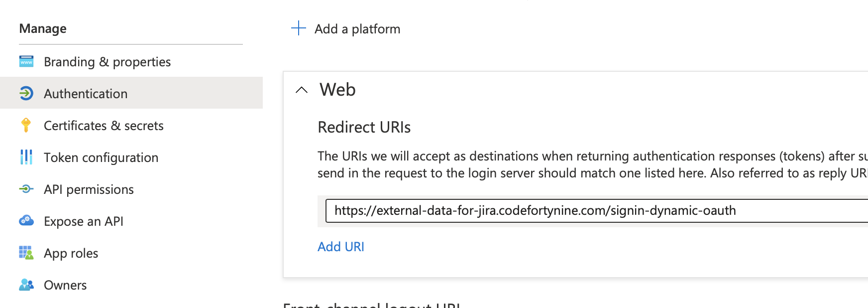Open the Authentication page
The width and height of the screenshot is (868, 308).
point(85,93)
